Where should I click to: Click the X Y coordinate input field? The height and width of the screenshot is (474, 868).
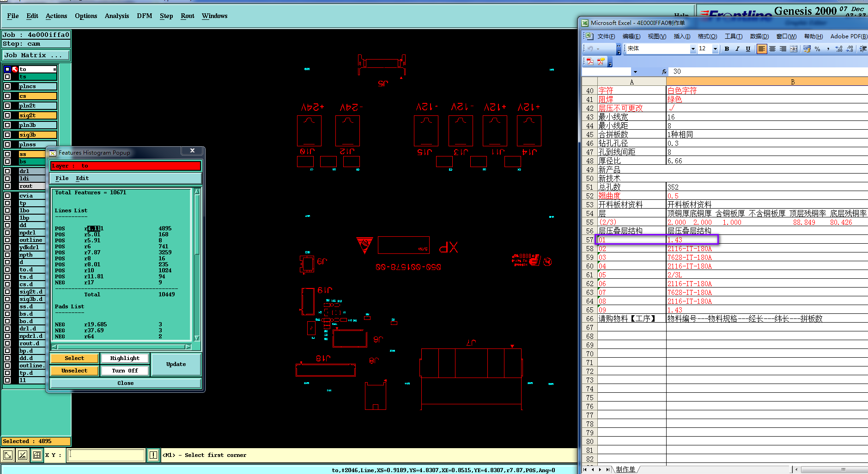106,455
